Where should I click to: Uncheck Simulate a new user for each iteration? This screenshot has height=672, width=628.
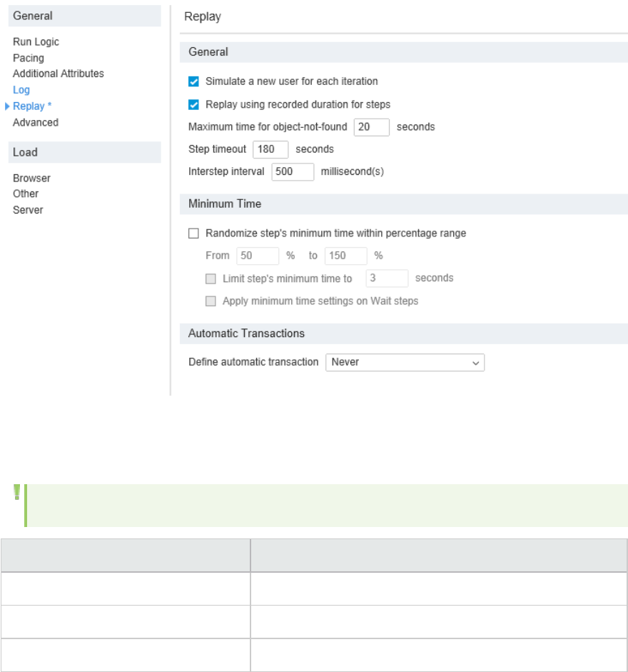pos(193,81)
